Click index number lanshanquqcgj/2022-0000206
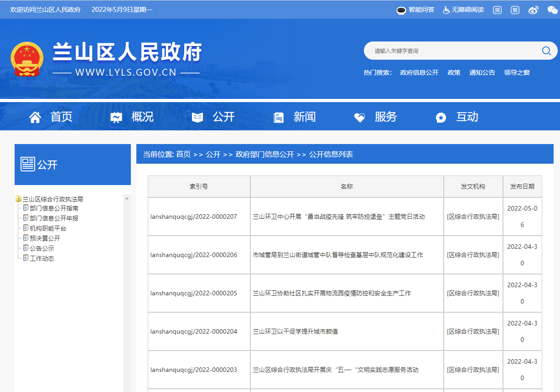Screen dimensions: 560x392 (x=194, y=255)
